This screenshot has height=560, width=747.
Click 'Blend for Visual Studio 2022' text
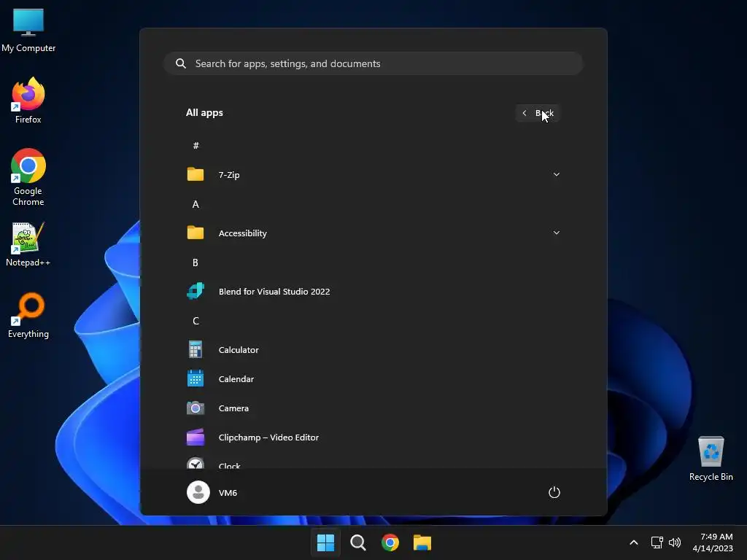coord(274,292)
